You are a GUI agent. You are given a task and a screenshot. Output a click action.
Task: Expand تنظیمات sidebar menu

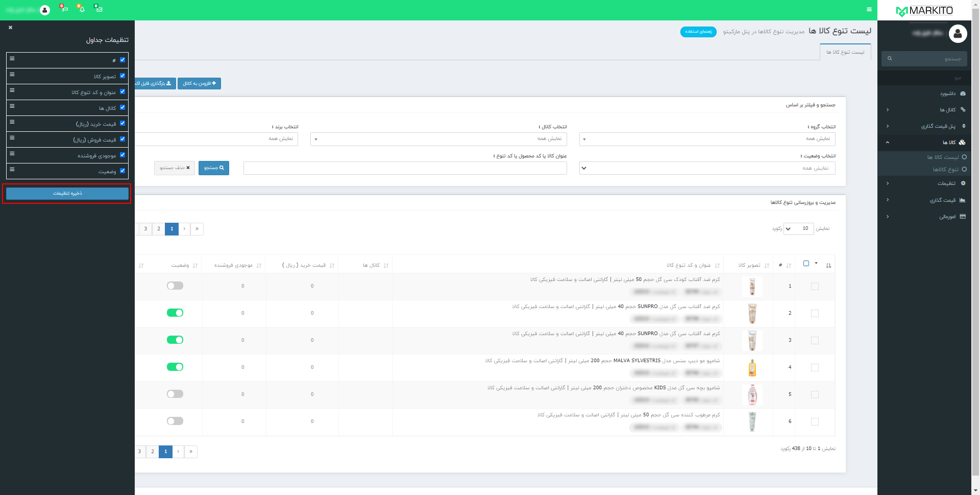(924, 183)
